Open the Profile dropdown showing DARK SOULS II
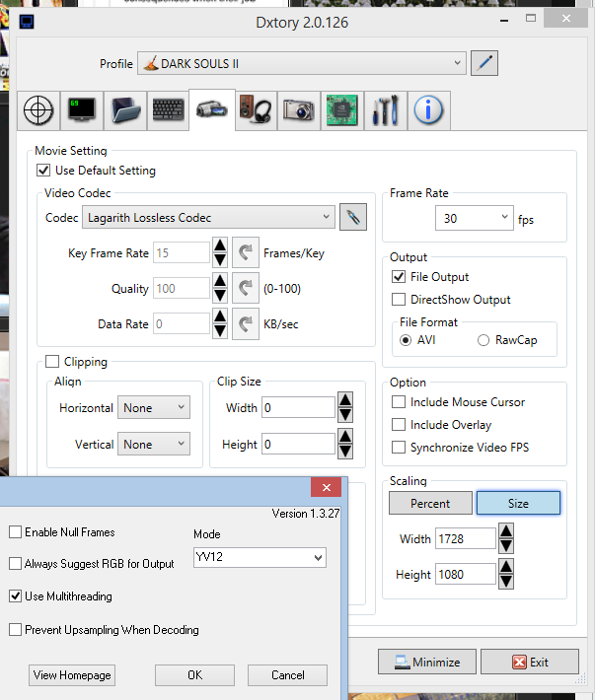595x700 pixels. (x=302, y=63)
